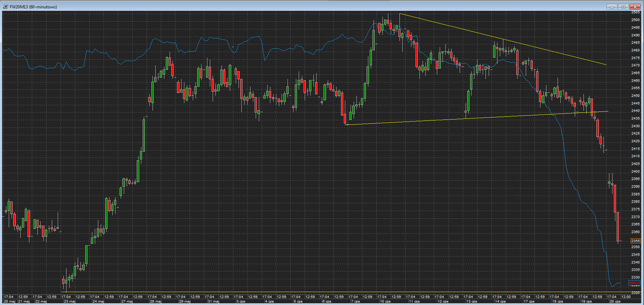Click the FW20M13 (60-minutowo) title text
The height and width of the screenshot is (305, 644).
(x=33, y=7)
